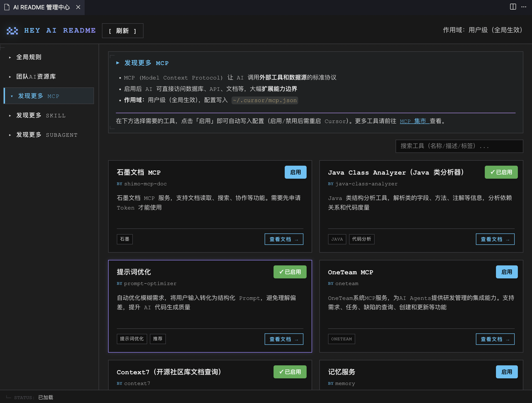Click the oneteam author text
This screenshot has width=532, height=403.
pyautogui.click(x=347, y=284)
